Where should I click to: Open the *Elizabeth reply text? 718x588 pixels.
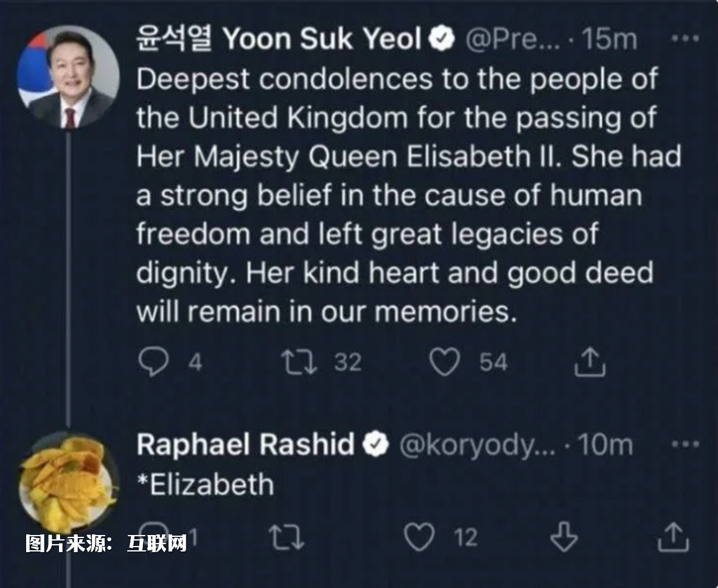(x=205, y=485)
